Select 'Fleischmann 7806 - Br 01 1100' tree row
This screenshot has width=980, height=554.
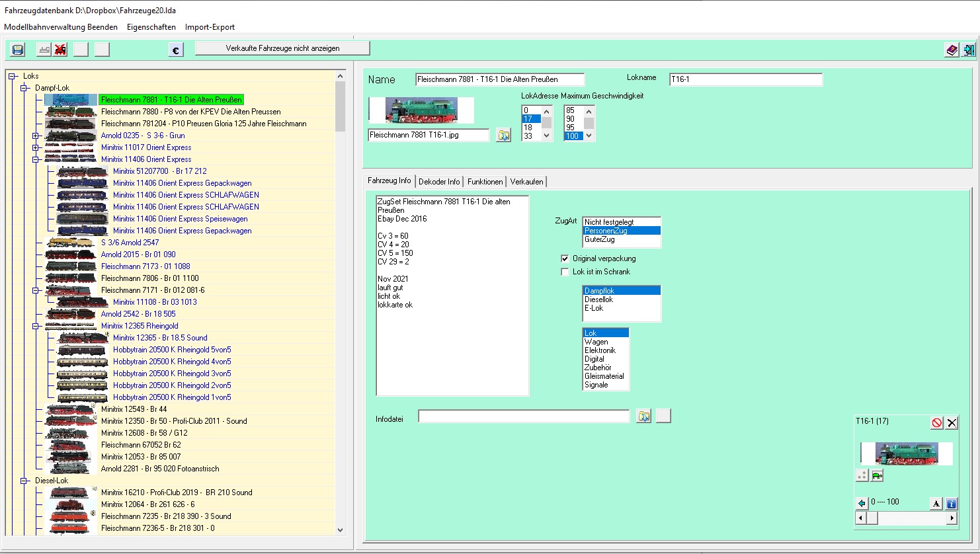tap(150, 278)
